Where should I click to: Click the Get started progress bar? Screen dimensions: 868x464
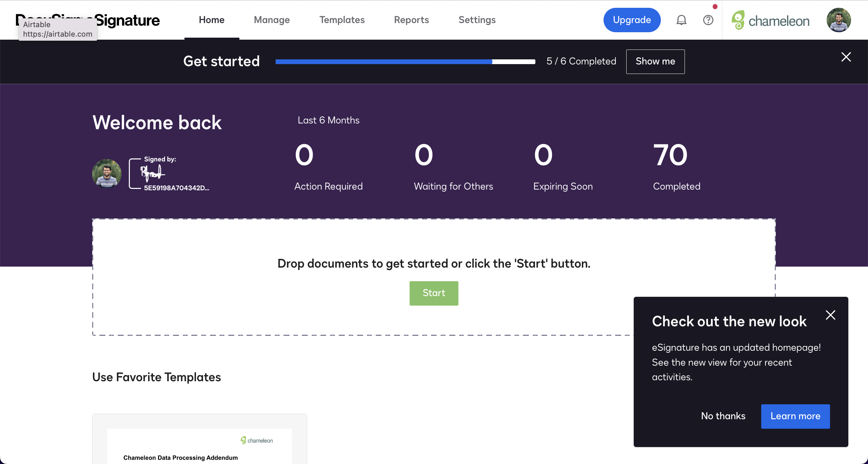click(405, 61)
